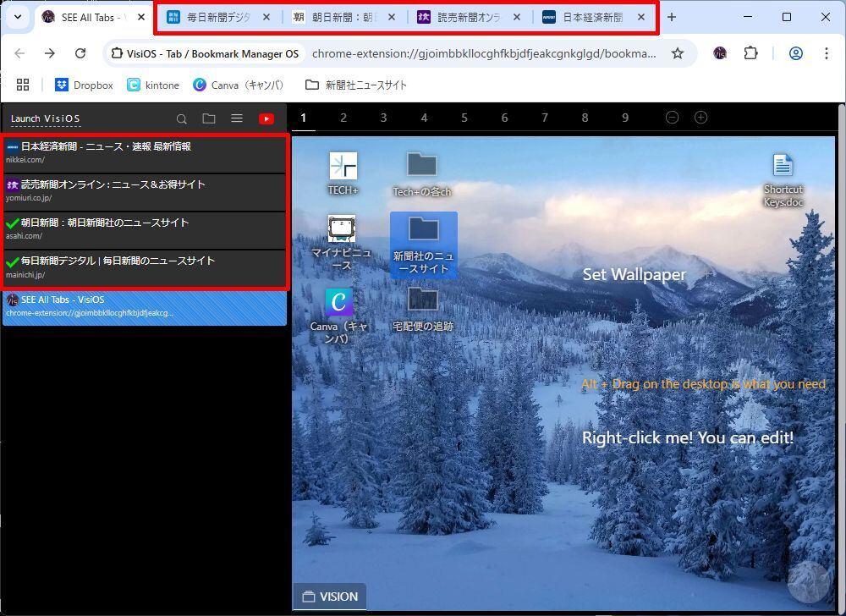Screen dimensions: 846x616
Task: Select the 読売新聞オンライン tab row in sidebar
Action: 144,192
